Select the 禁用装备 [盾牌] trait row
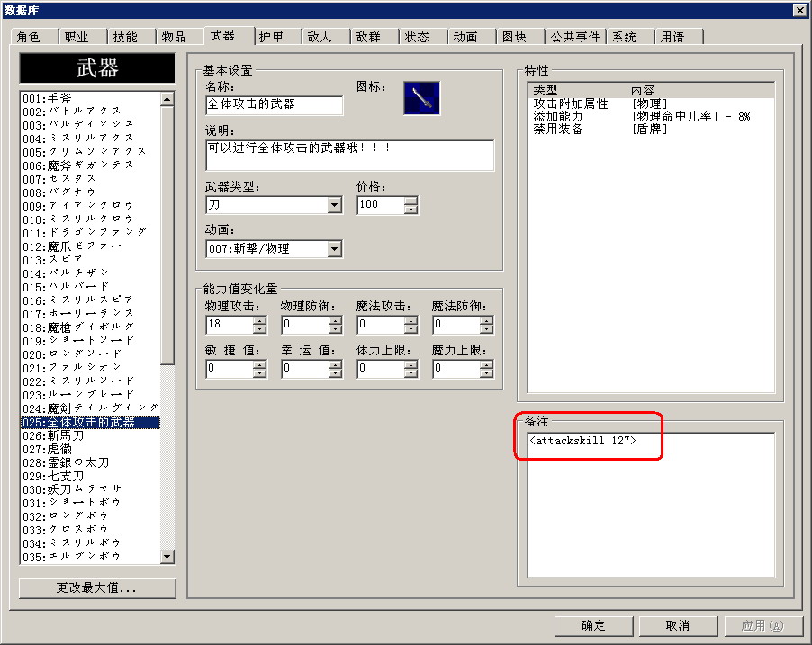Image resolution: width=812 pixels, height=645 pixels. (x=651, y=129)
